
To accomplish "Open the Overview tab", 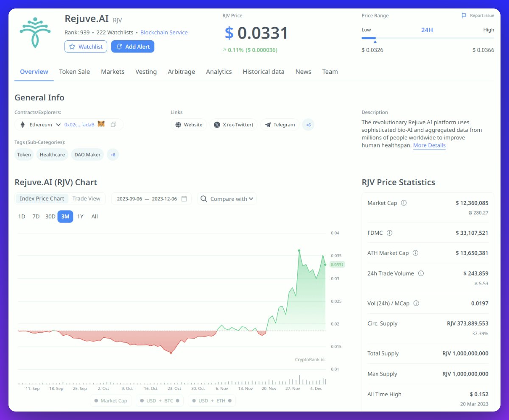I will pyautogui.click(x=34, y=72).
